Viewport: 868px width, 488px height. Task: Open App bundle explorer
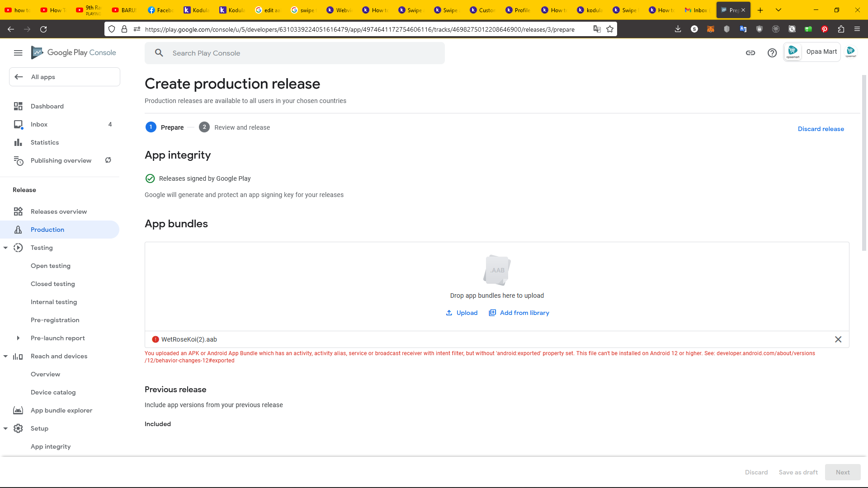pyautogui.click(x=60, y=410)
